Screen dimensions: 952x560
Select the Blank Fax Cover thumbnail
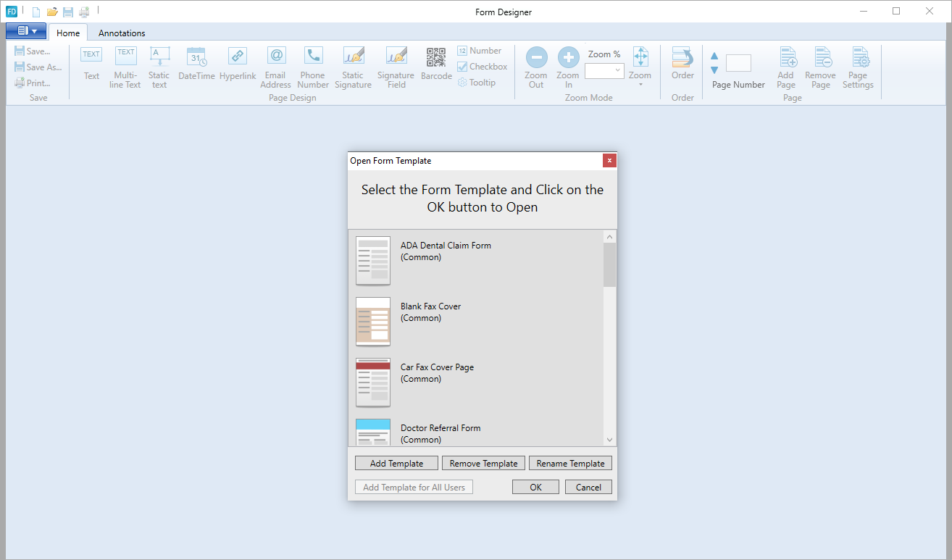373,322
